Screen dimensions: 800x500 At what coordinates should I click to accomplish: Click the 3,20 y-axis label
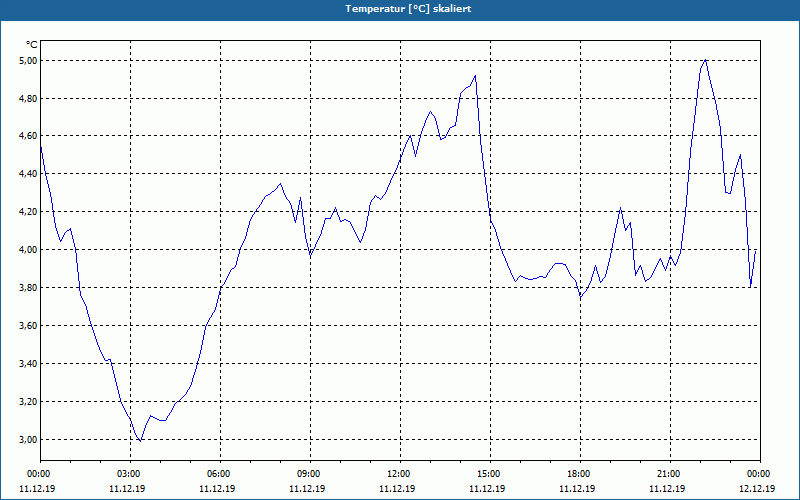pos(29,402)
